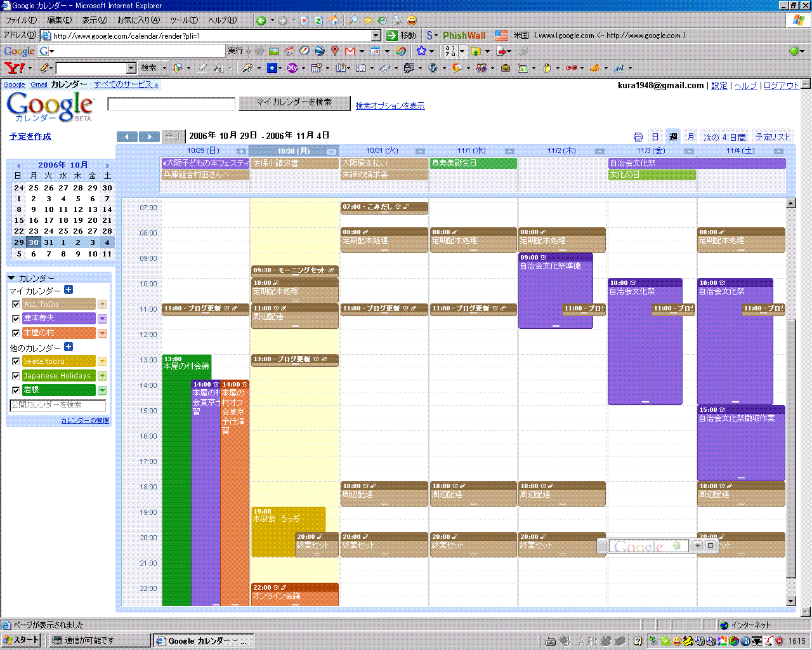
Task: Open the 設定 settings link
Action: click(x=719, y=86)
